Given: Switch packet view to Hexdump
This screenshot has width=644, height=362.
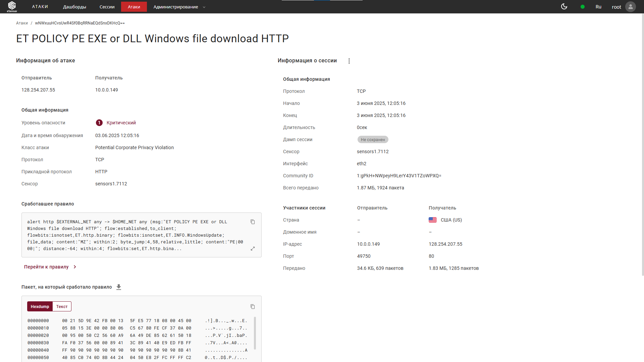Looking at the screenshot, I should 40,307.
